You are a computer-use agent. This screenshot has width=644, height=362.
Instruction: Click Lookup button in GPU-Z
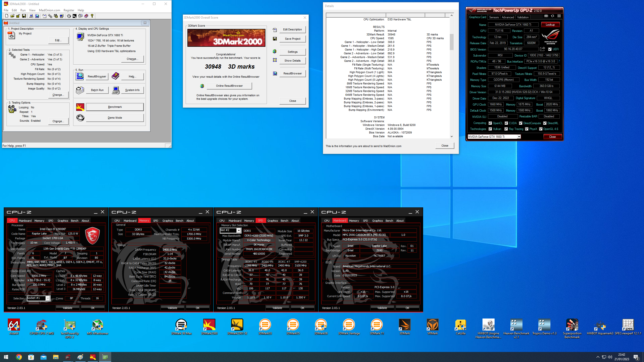(550, 25)
